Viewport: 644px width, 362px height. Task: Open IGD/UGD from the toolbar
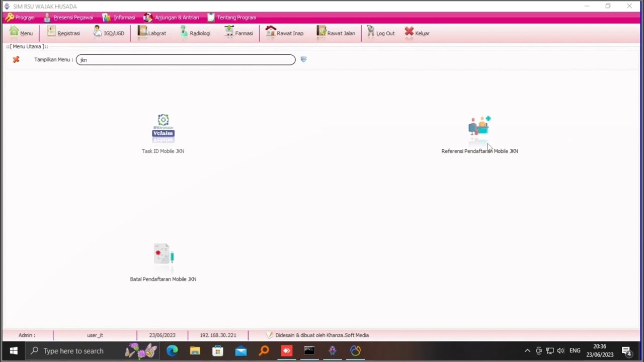[x=109, y=33]
